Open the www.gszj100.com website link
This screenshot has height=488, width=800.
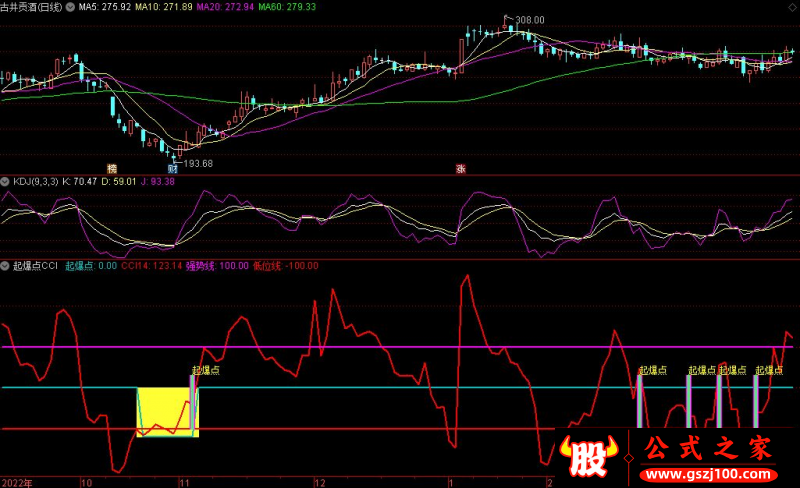point(707,472)
